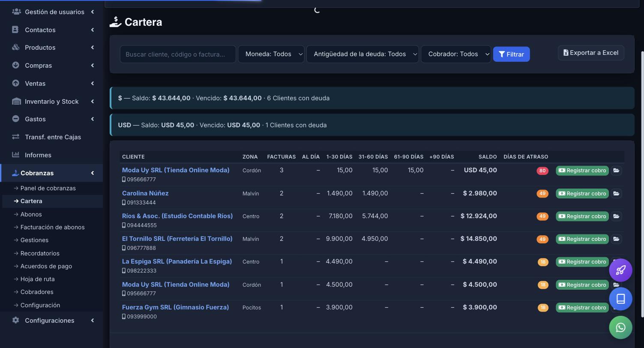644x348 pixels.
Task: Open the Recordatorios submenu item
Action: (40, 253)
